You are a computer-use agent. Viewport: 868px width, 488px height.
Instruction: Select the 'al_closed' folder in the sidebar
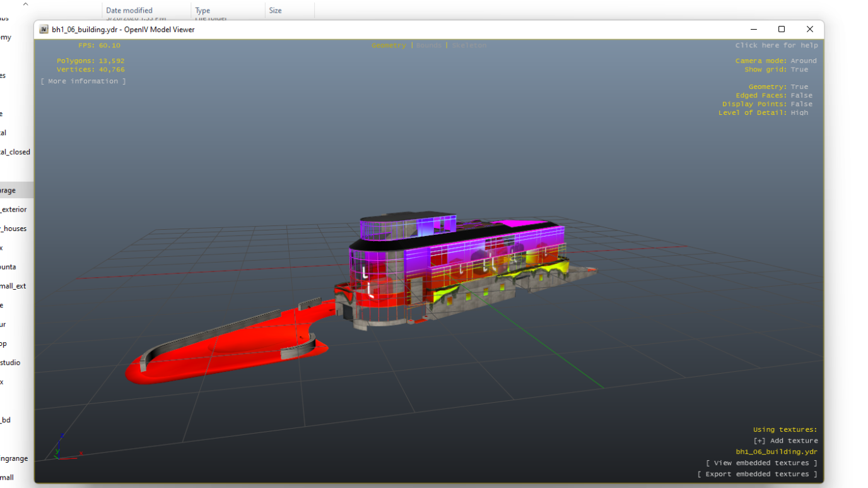point(16,152)
